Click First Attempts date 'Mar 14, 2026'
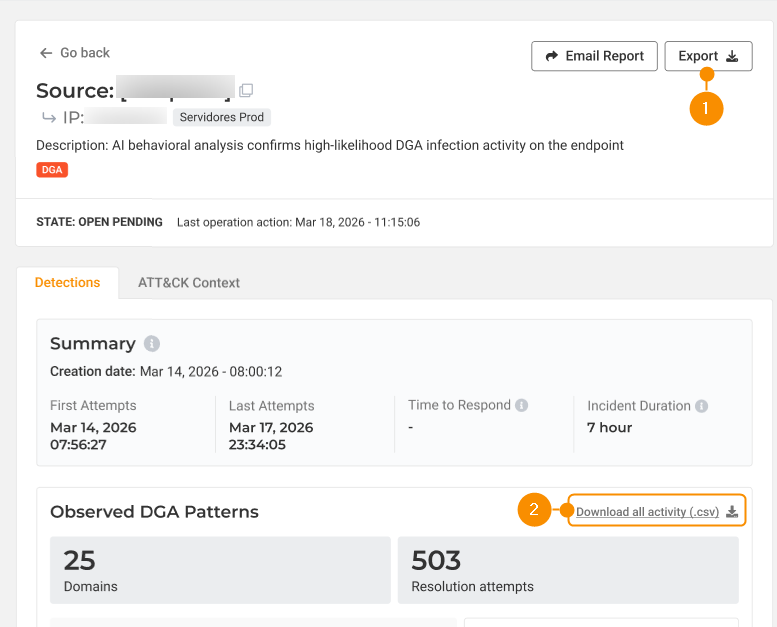The image size is (777, 627). [93, 427]
